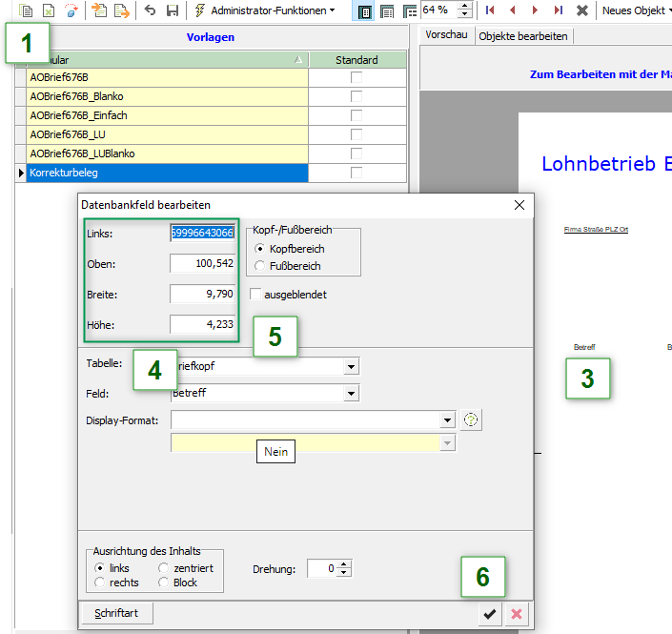Tick the Standard checkbox for AOBrief676B_LU
This screenshot has width=672, height=634.
pyautogui.click(x=356, y=134)
